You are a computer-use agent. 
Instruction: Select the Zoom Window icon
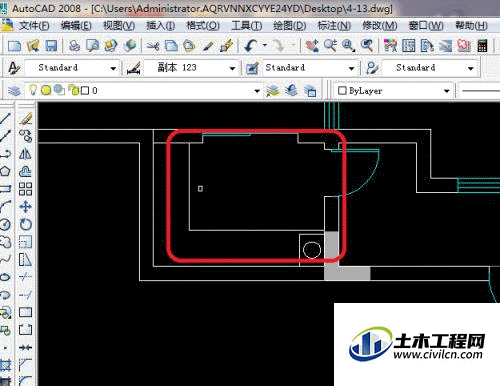[348, 46]
